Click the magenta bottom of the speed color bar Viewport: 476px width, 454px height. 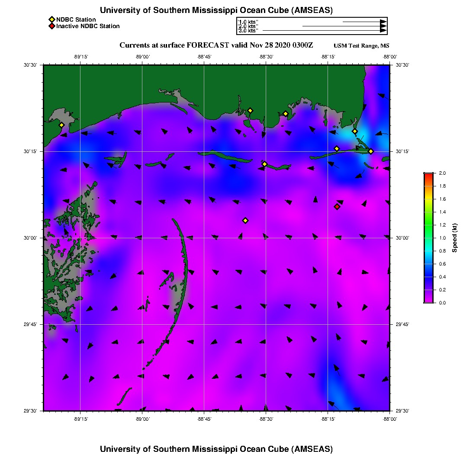(428, 301)
